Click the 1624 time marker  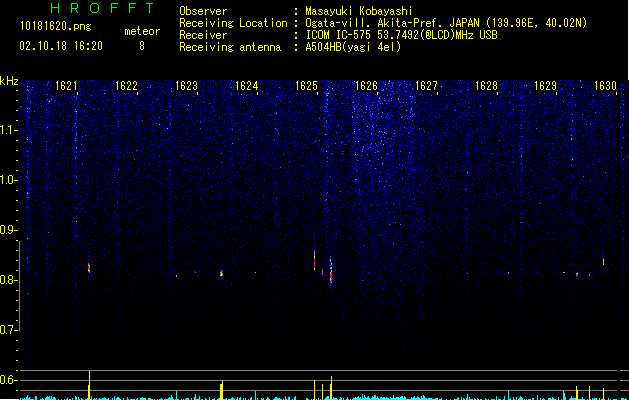pyautogui.click(x=246, y=86)
